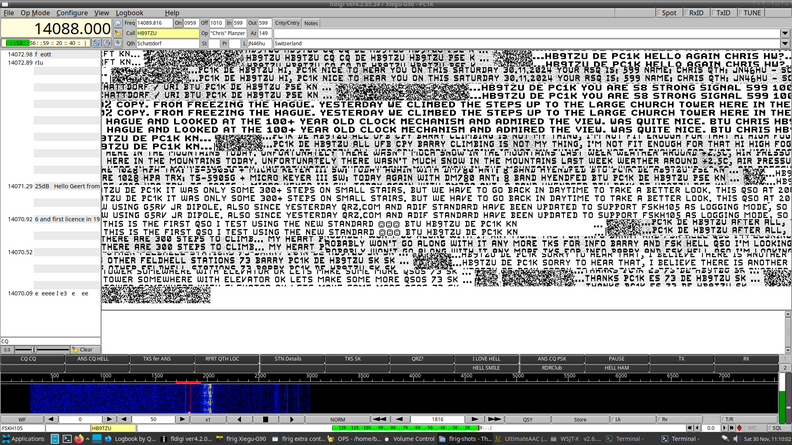Click the CQ CQ macro button
The height and width of the screenshot is (445, 792).
tap(32, 359)
